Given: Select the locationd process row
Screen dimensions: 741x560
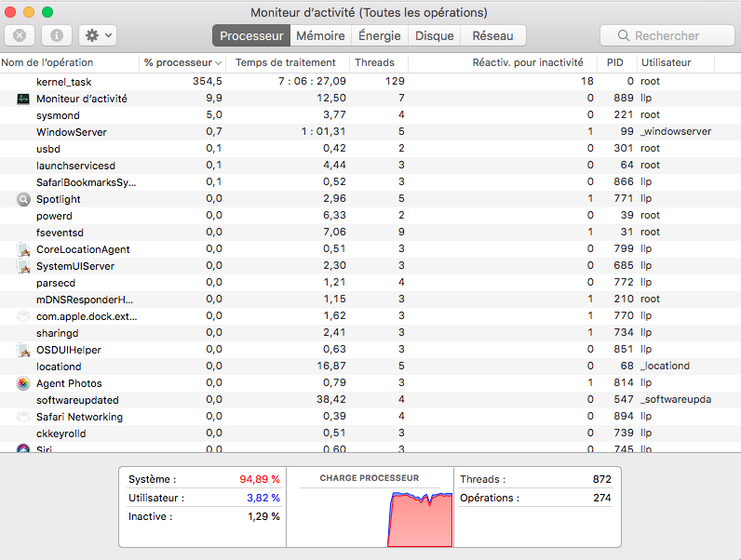Looking at the screenshot, I should (x=370, y=367).
